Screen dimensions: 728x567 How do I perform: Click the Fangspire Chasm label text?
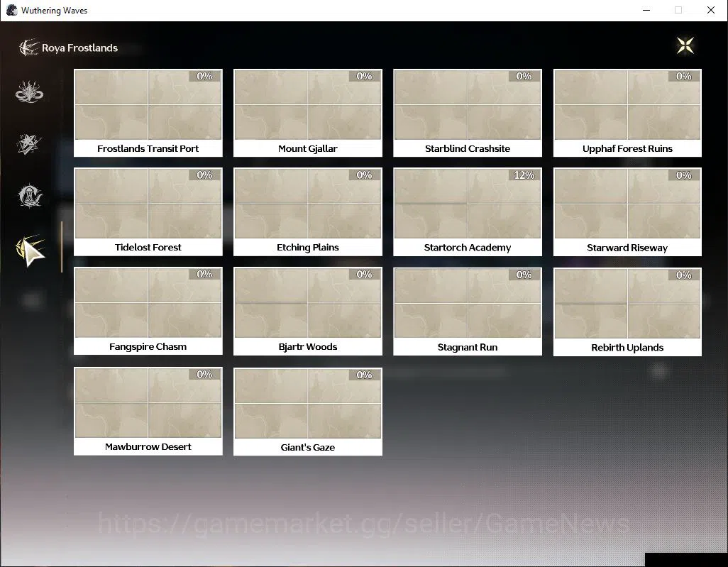pos(148,347)
